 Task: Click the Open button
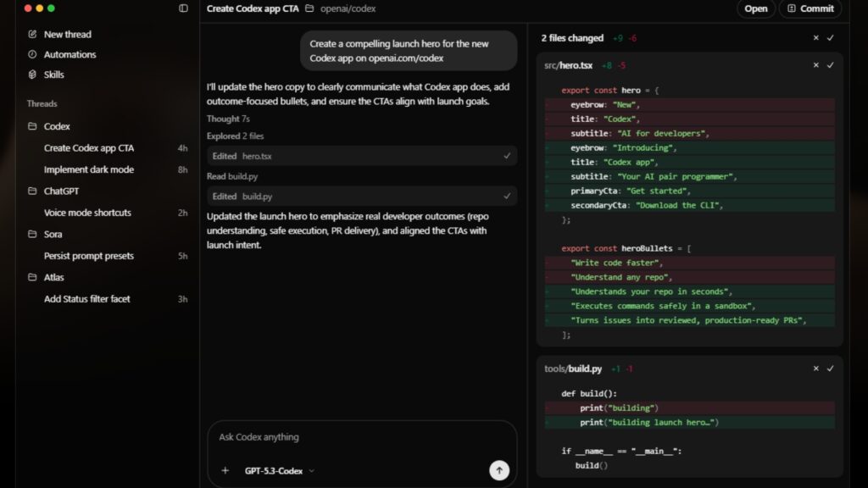[x=756, y=8]
